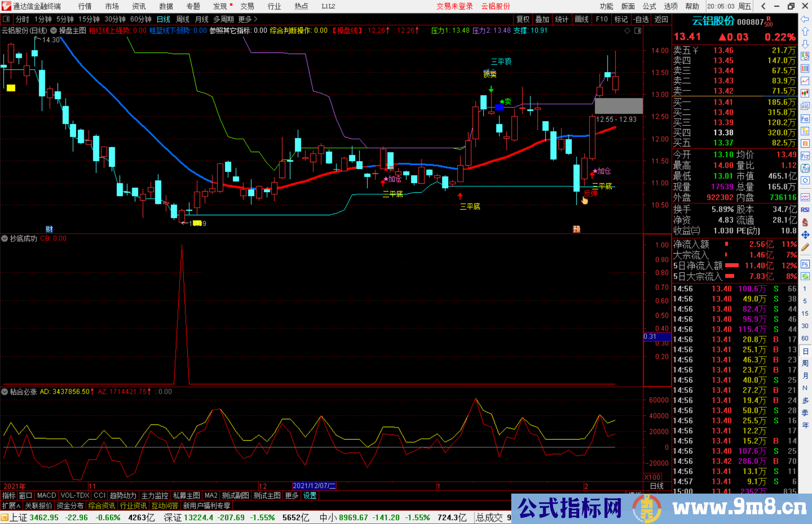This screenshot has width=812, height=524.
Task: Open the 更多 indicator templates list
Action: 291,495
